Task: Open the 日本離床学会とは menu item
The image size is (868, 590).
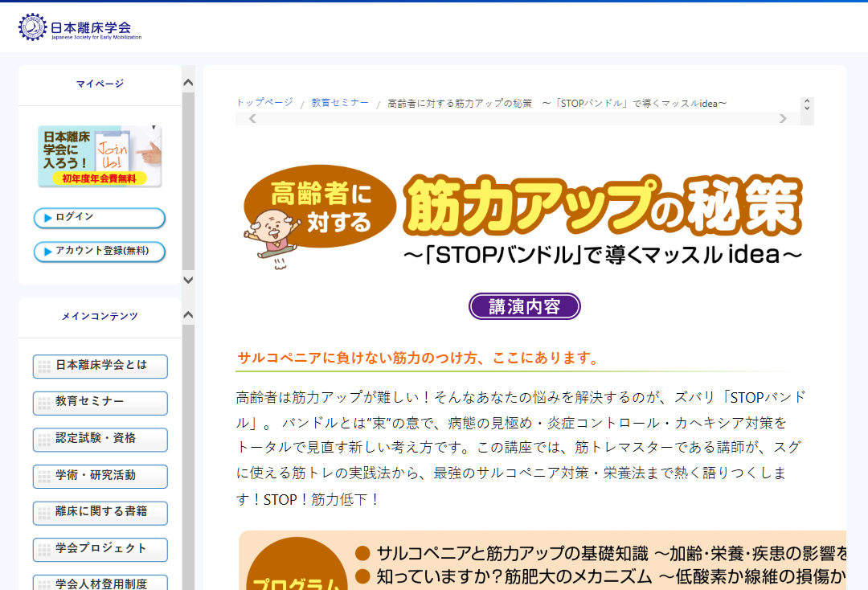Action: 100,367
